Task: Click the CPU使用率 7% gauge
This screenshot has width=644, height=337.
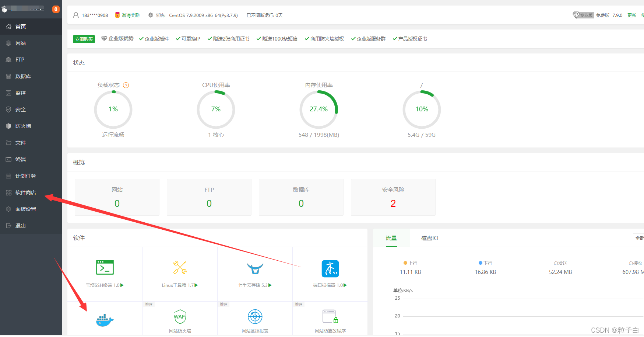Action: click(216, 110)
